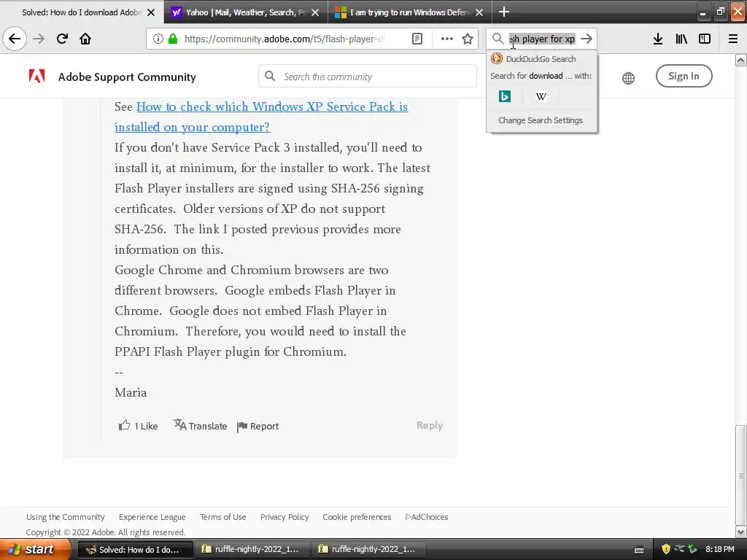Focus the Search this community field
Image resolution: width=747 pixels, height=560 pixels.
[368, 76]
